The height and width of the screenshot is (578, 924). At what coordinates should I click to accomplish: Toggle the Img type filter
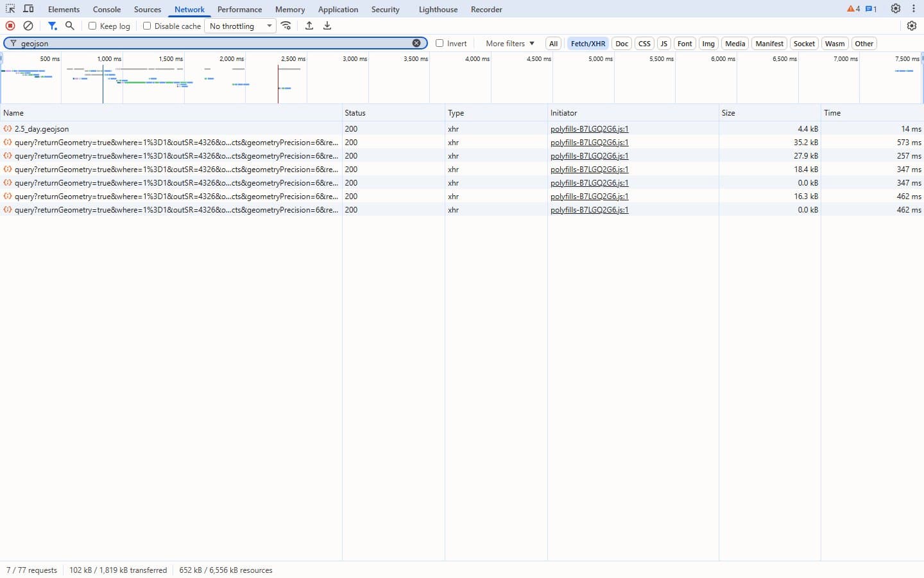tap(708, 44)
